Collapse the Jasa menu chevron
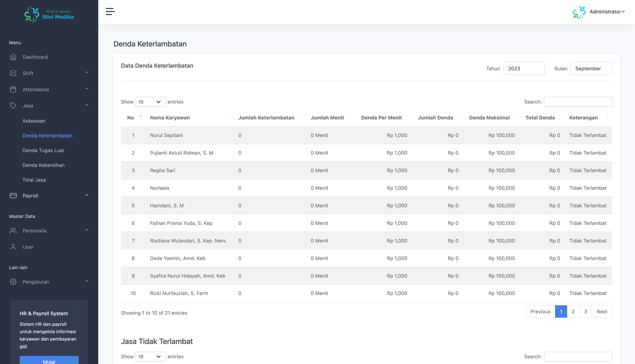 tap(87, 105)
